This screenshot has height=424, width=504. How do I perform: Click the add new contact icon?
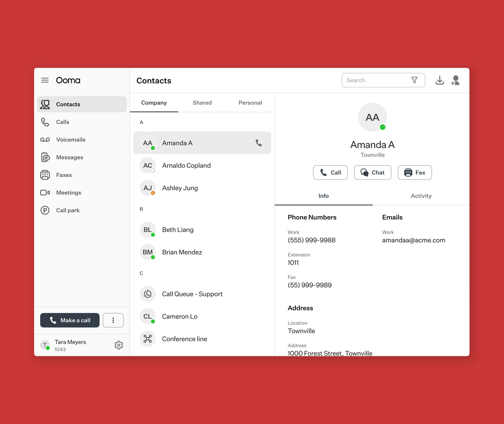pyautogui.click(x=455, y=80)
